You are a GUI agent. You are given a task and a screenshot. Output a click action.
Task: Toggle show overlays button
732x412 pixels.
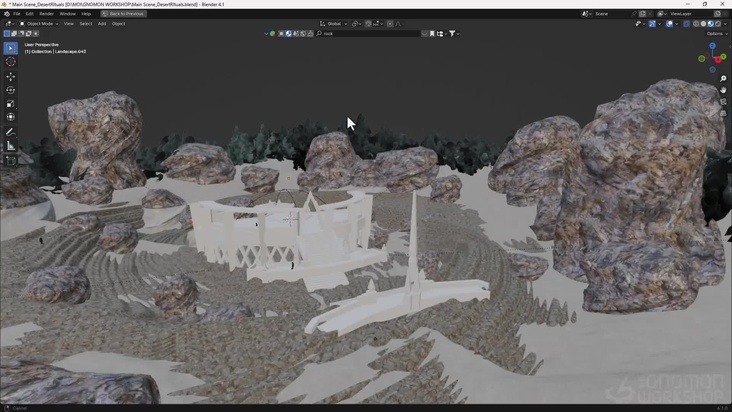coord(669,23)
